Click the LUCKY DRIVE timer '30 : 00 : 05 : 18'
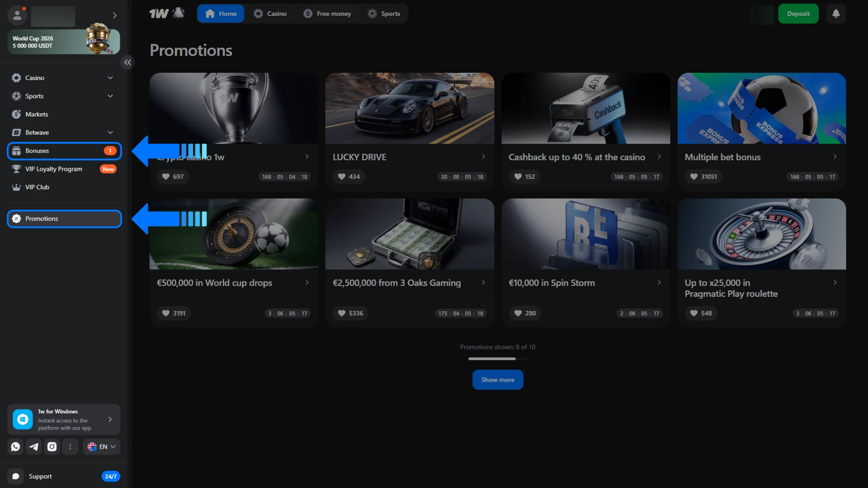This screenshot has height=488, width=868. [x=462, y=177]
